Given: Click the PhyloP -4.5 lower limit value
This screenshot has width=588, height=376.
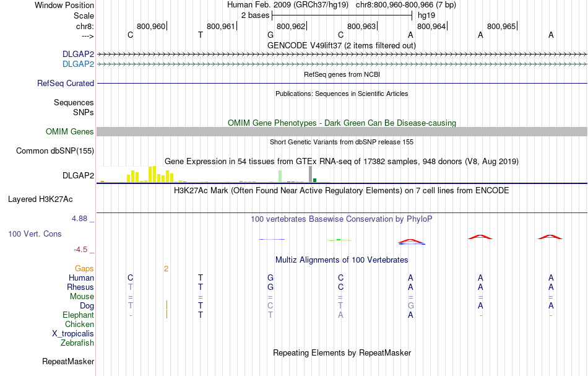Looking at the screenshot, I should tap(80, 250).
